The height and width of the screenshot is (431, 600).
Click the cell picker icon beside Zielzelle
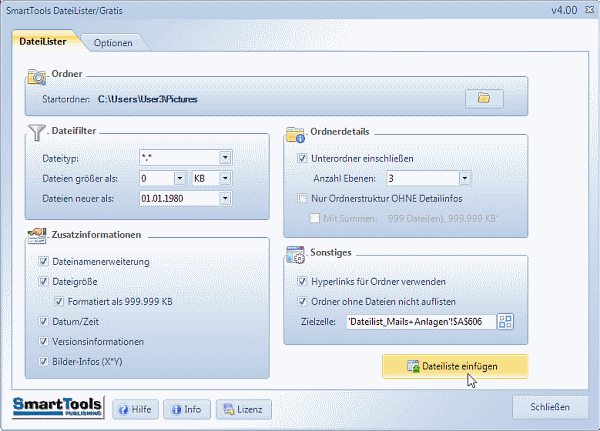pos(505,322)
